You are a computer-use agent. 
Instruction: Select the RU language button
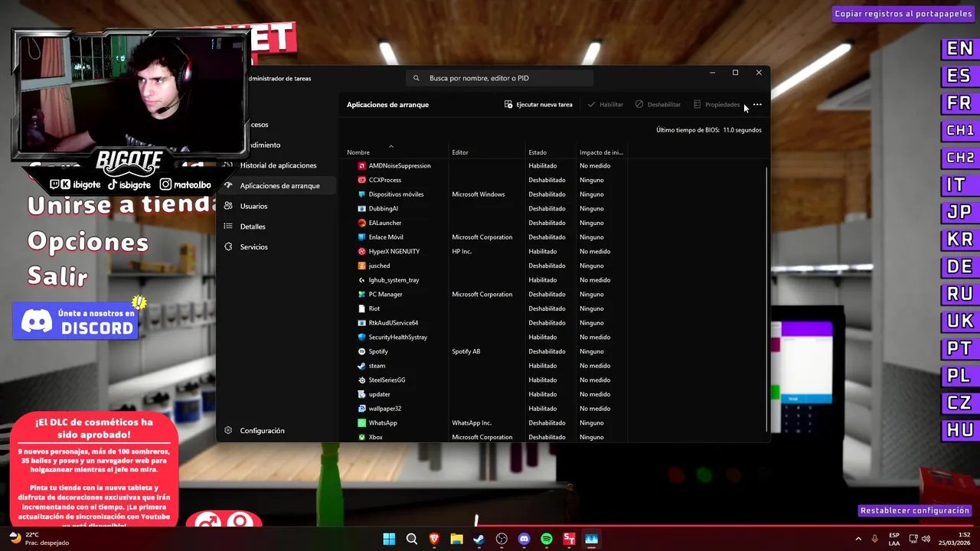click(959, 294)
